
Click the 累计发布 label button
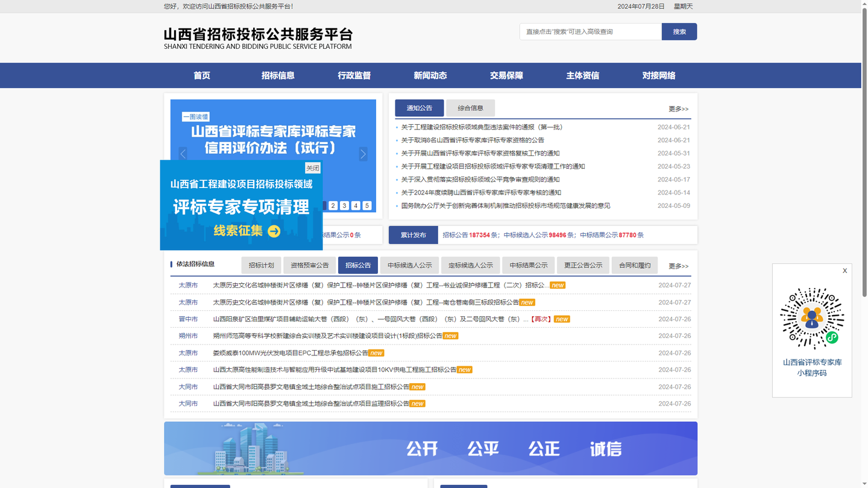click(x=414, y=235)
